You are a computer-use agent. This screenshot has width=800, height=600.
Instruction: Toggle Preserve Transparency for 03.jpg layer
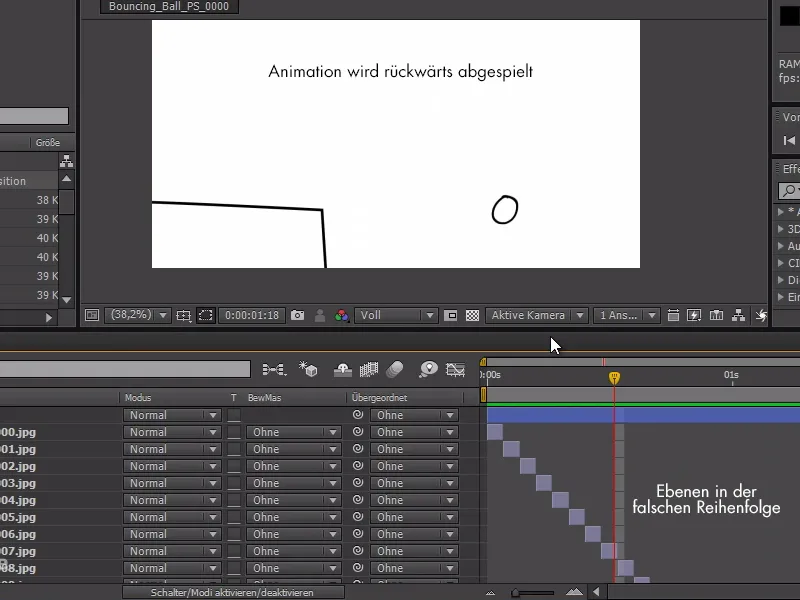[x=234, y=483]
